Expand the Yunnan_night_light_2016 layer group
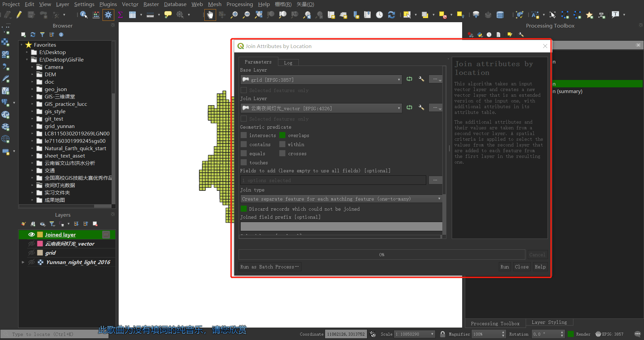The height and width of the screenshot is (340, 644). pos(23,262)
